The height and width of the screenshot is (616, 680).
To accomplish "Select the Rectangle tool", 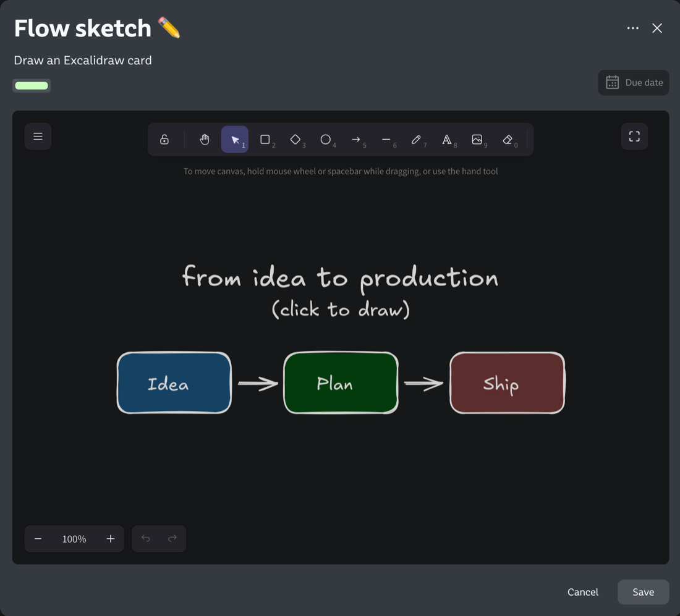I will (265, 140).
